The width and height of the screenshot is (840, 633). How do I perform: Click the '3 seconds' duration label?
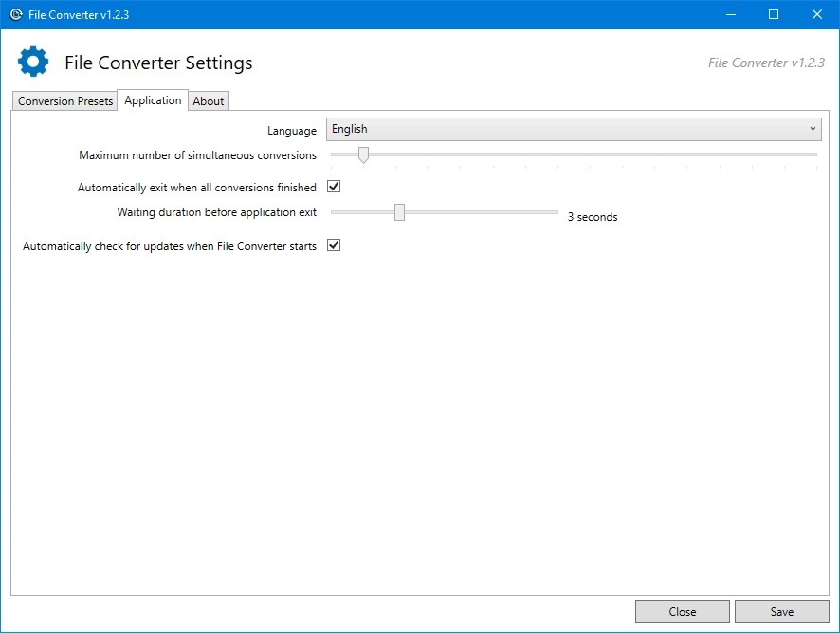(593, 217)
